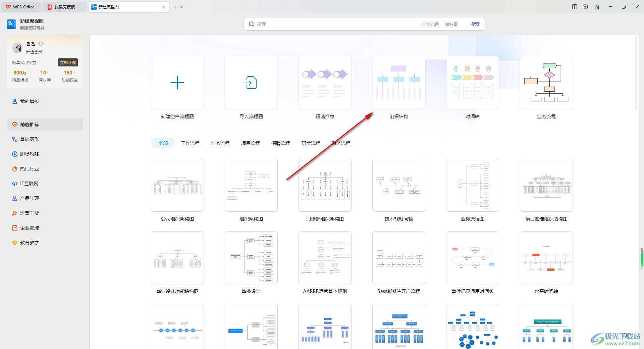This screenshot has height=349, width=644.
Task: Open the 组织结构 template card
Action: tap(399, 83)
